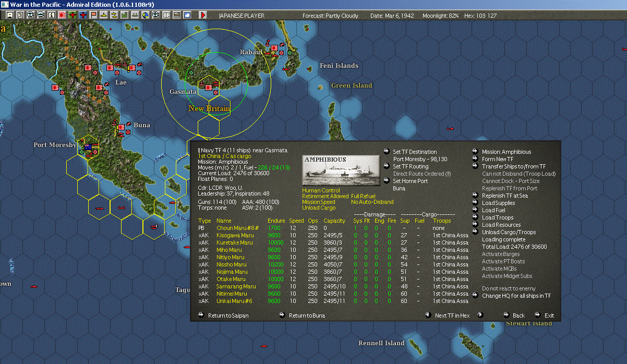Image resolution: width=627 pixels, height=364 pixels.
Task: Click the Rabaul base anchor icon on map
Action: click(267, 45)
